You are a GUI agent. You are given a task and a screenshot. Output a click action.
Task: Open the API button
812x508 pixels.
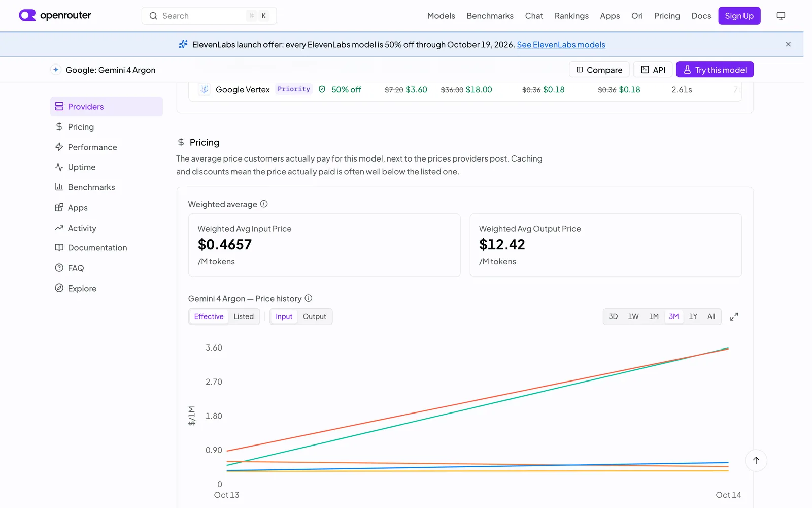pos(653,70)
